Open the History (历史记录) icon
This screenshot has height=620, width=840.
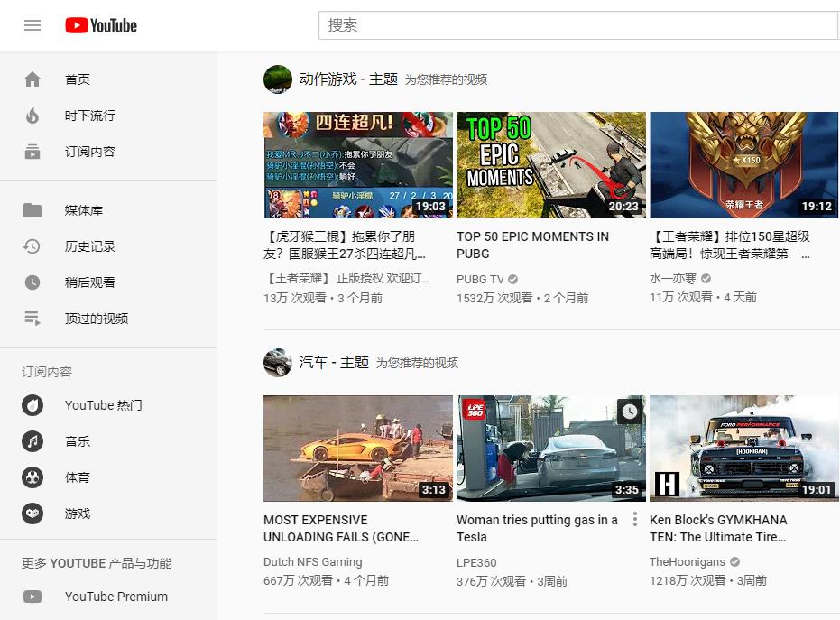(32, 246)
